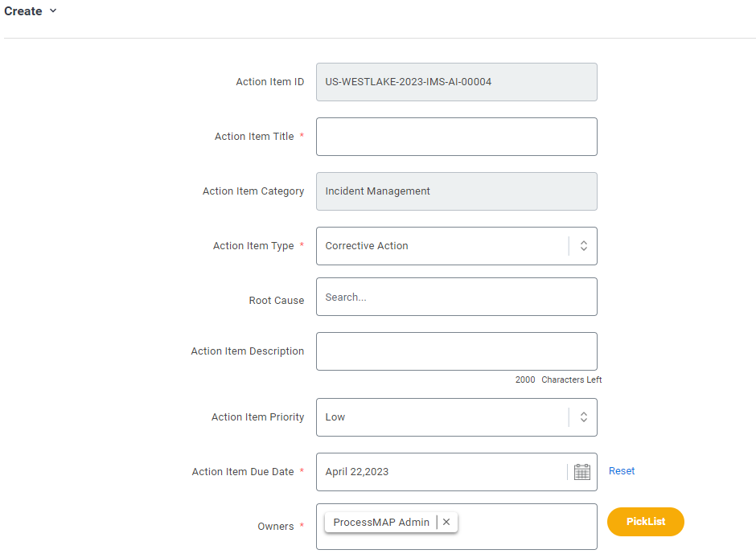Open the Action Item Type dropdown arrows
The height and width of the screenshot is (558, 756).
click(x=583, y=246)
